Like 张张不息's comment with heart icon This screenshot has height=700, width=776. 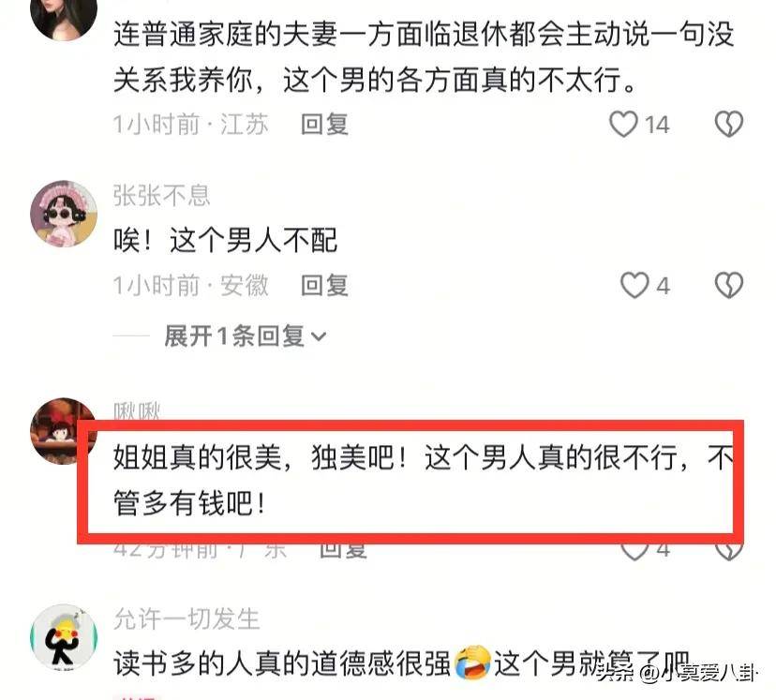click(634, 286)
